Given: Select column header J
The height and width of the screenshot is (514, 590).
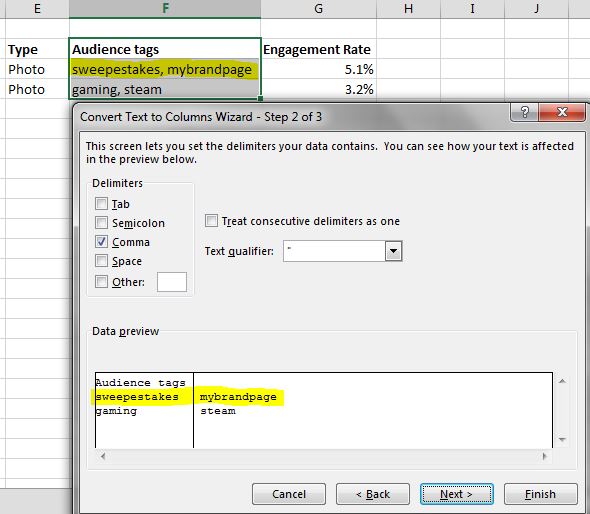Looking at the screenshot, I should coord(537,9).
